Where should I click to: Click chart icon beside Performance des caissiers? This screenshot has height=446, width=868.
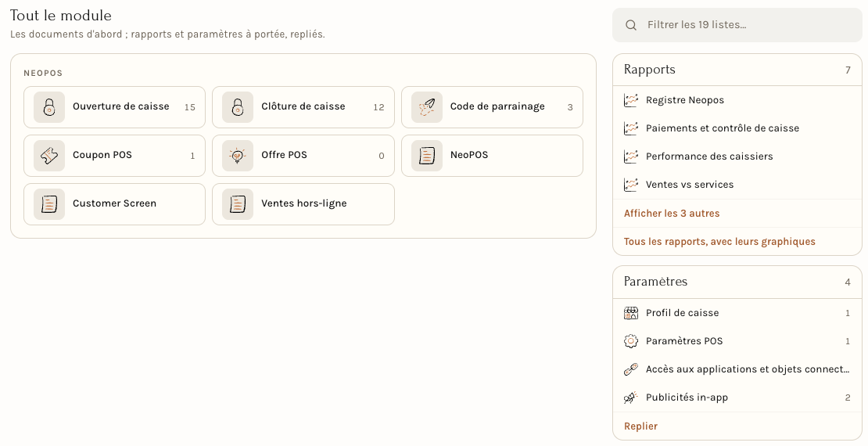pyautogui.click(x=631, y=156)
